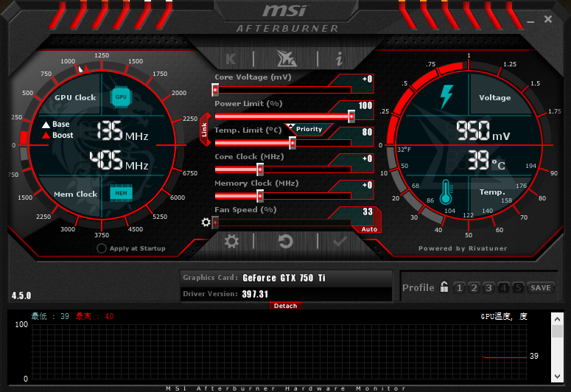Click the apply checkmark icon
The image size is (571, 392).
pos(340,241)
